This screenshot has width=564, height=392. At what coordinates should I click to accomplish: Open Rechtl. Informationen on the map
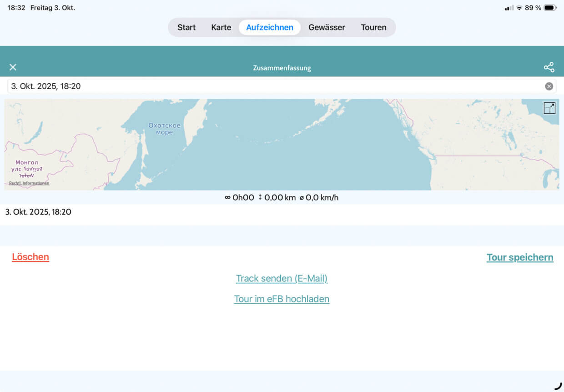coord(29,183)
